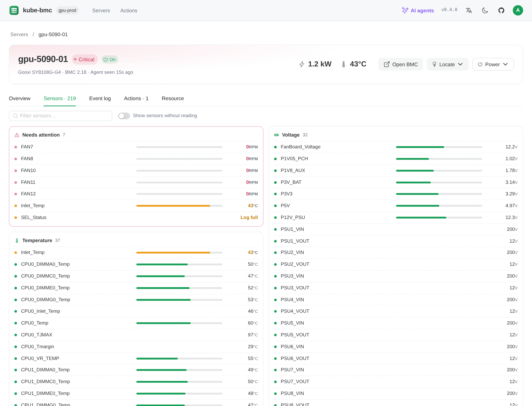Click the Voltage section battery icon

277,135
